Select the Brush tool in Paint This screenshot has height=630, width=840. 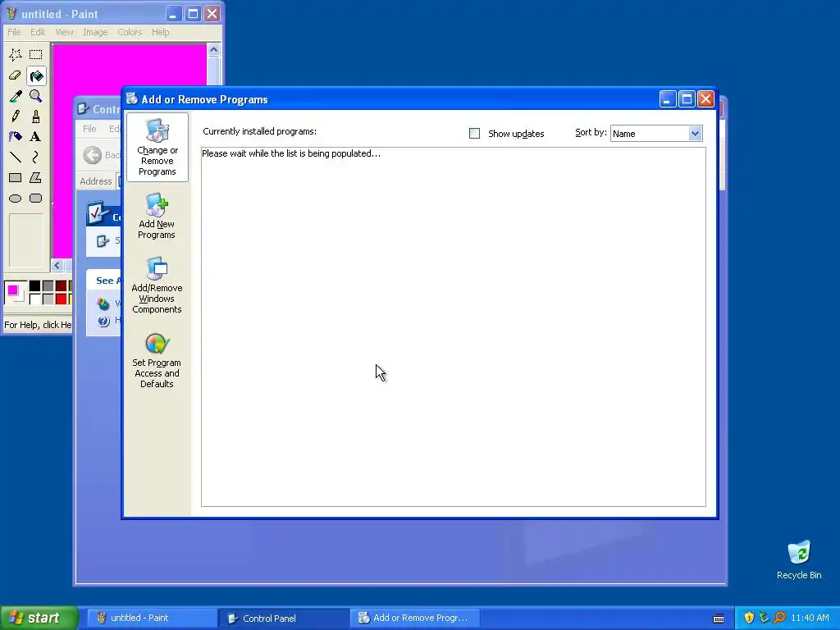(x=36, y=116)
